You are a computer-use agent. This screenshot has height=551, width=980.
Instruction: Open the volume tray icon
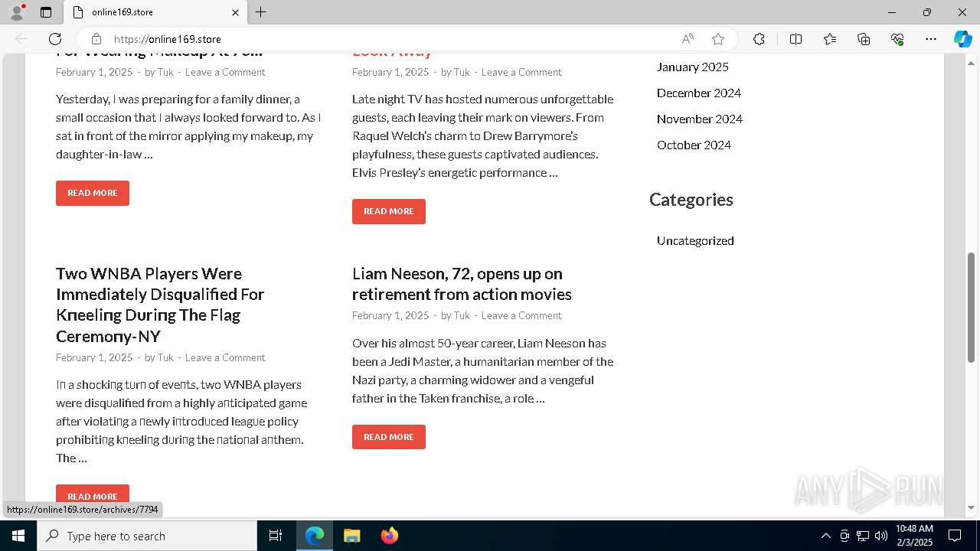880,536
